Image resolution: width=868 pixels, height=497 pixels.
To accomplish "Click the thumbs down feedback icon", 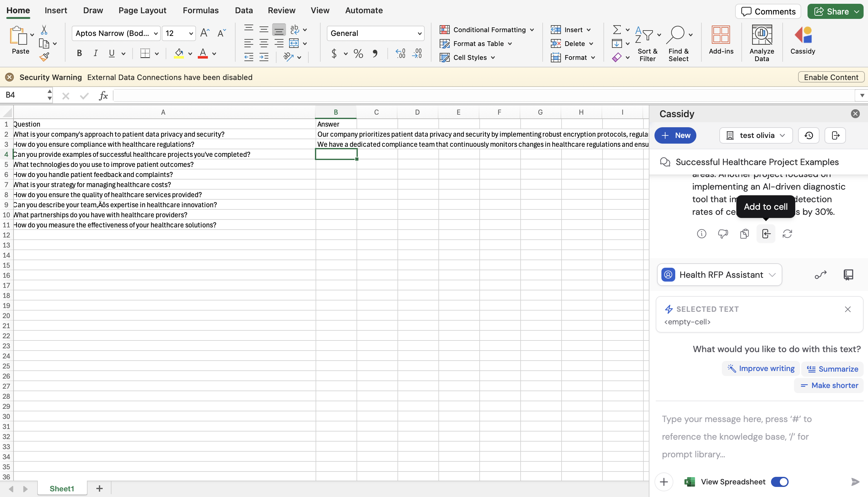I will (722, 234).
